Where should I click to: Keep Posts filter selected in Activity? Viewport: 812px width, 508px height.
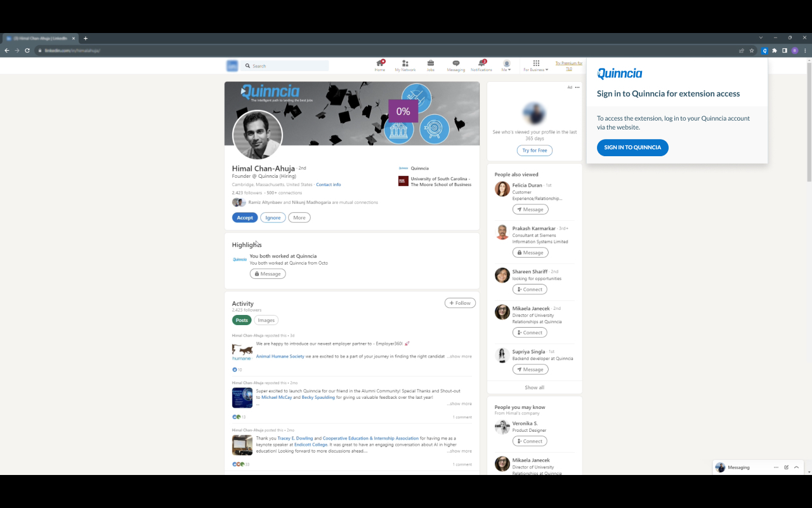pyautogui.click(x=242, y=320)
